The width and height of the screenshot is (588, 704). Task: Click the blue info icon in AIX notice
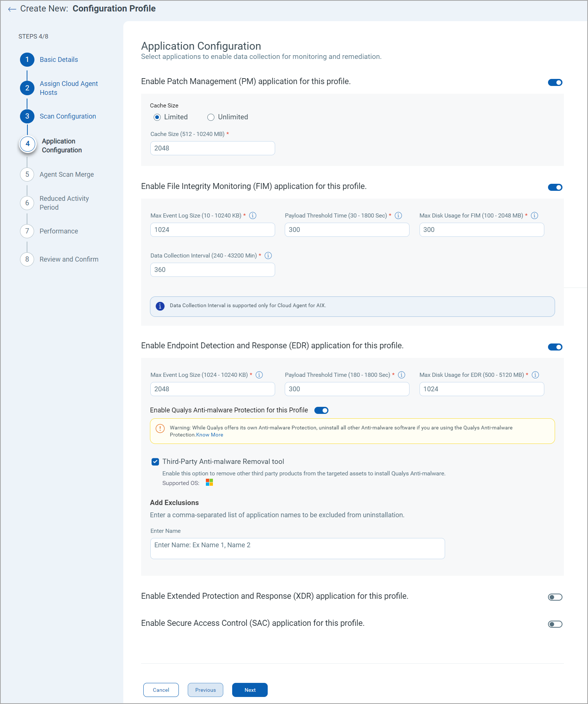tap(160, 306)
